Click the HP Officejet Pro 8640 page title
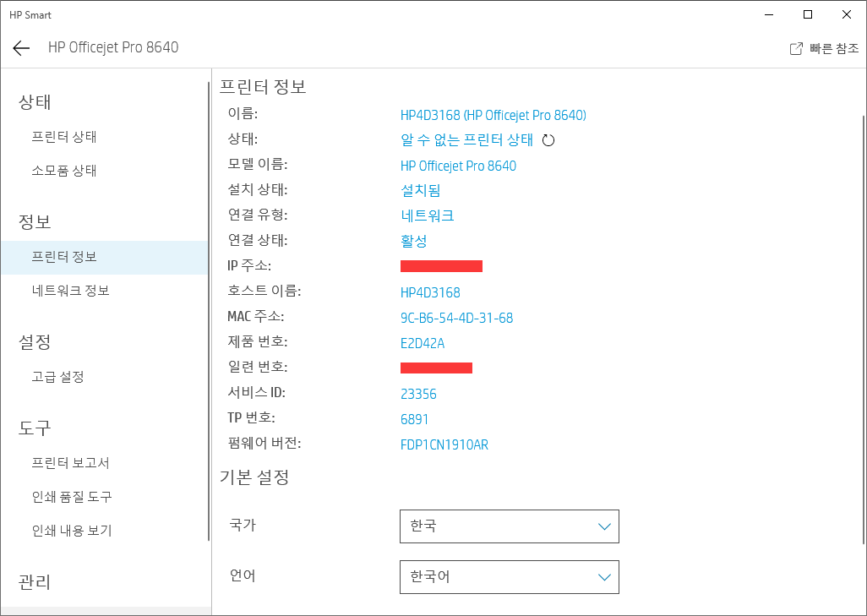The image size is (867, 616). pos(113,47)
